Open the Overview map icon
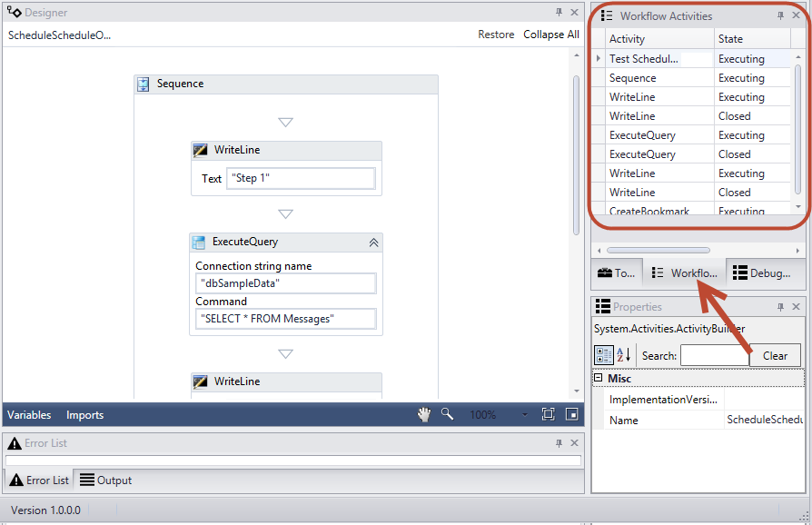Viewport: 812px width, 525px height. [x=571, y=414]
